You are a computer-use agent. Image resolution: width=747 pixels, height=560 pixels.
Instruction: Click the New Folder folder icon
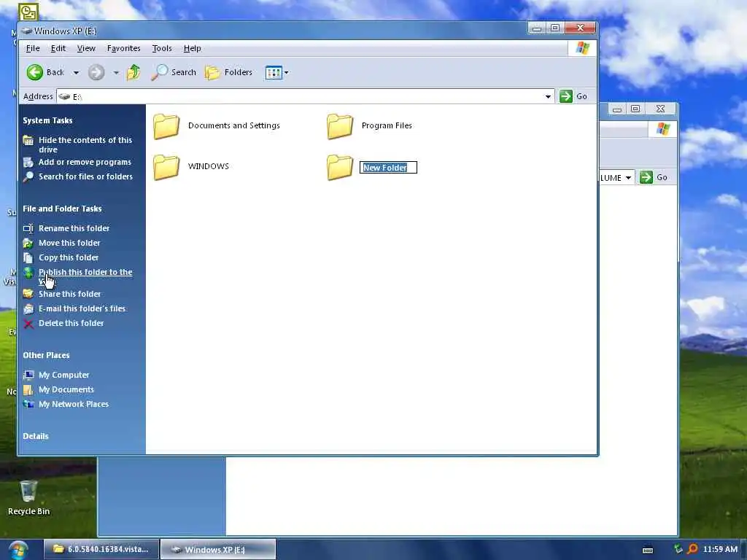(340, 167)
